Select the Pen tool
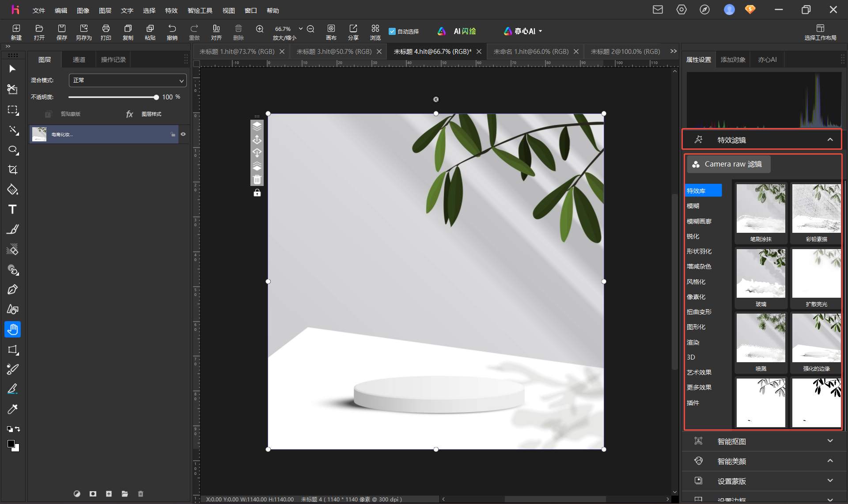 (x=12, y=290)
